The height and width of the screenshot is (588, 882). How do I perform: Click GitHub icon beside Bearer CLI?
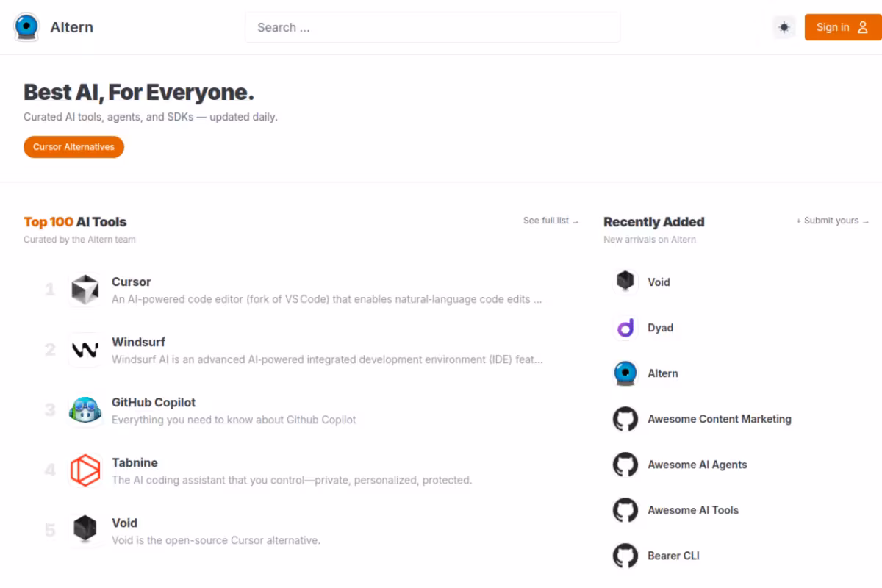625,556
